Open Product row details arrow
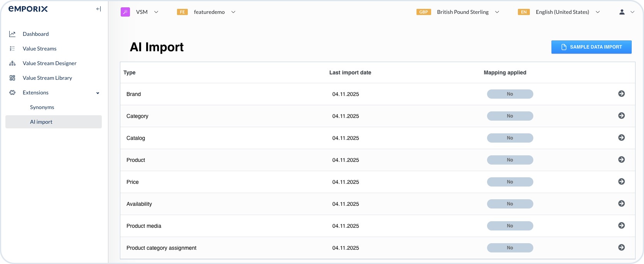The image size is (644, 264). (x=621, y=160)
